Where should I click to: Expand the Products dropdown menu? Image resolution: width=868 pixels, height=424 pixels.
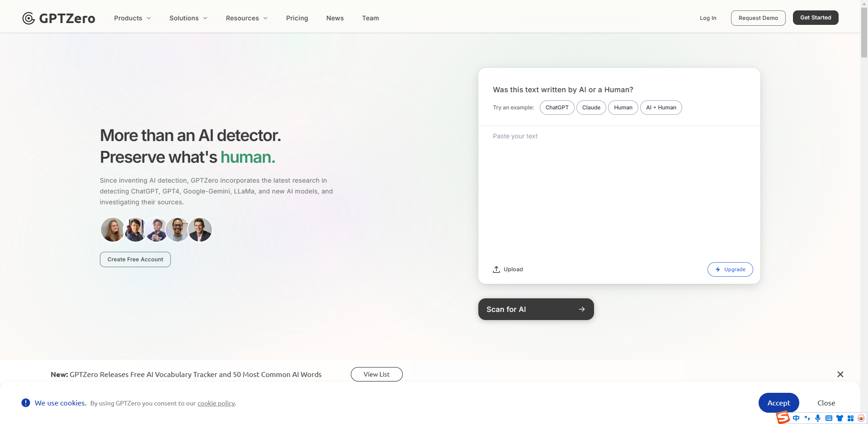pos(132,18)
